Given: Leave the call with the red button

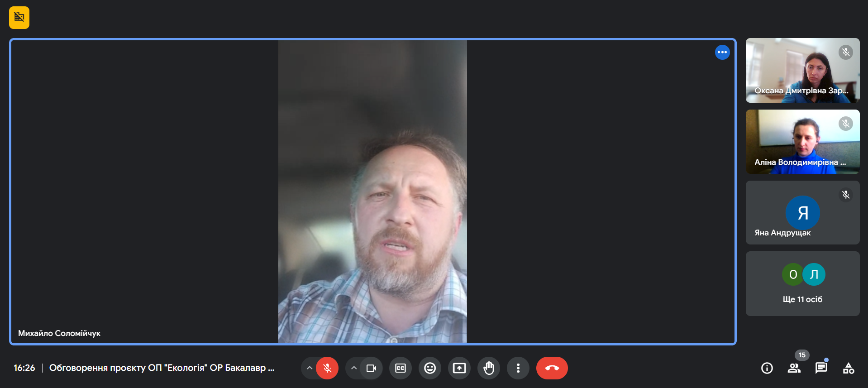Looking at the screenshot, I should click(x=552, y=368).
